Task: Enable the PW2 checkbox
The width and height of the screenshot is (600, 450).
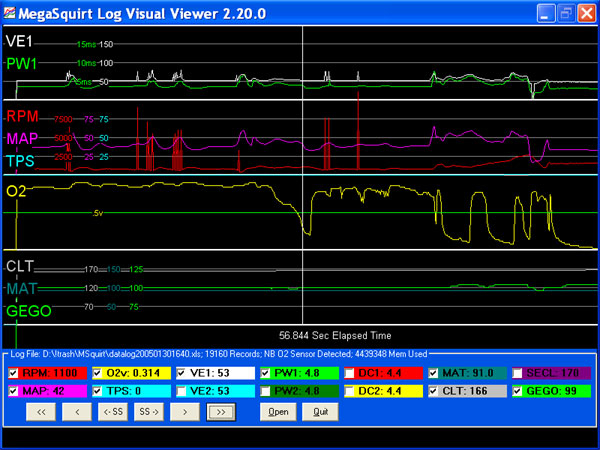Action: (265, 391)
